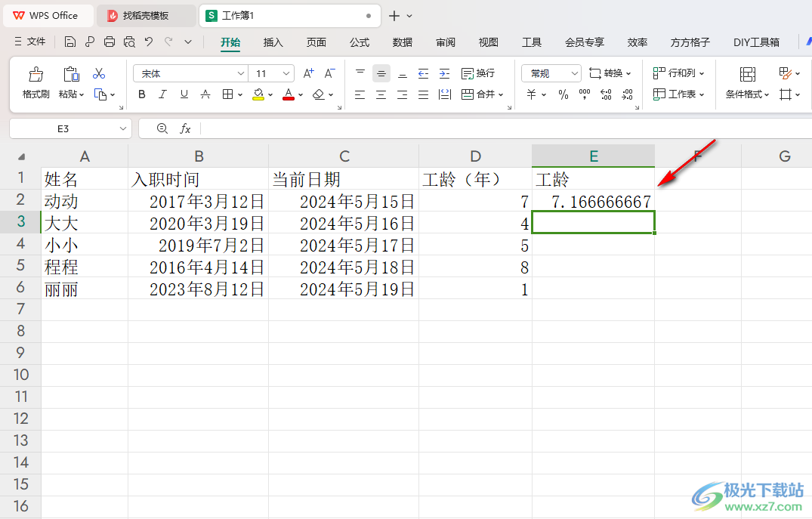
Task: Apply thousands separator style
Action: point(585,94)
